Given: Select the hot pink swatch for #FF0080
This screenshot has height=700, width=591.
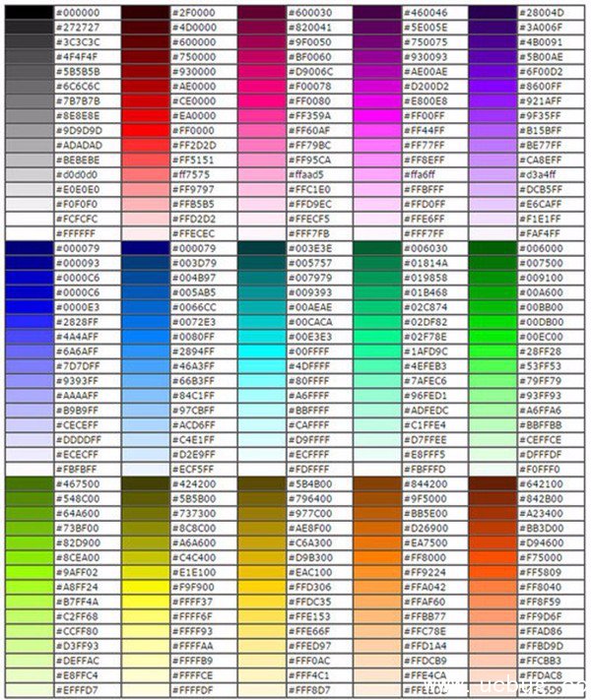Looking at the screenshot, I should pos(260,100).
